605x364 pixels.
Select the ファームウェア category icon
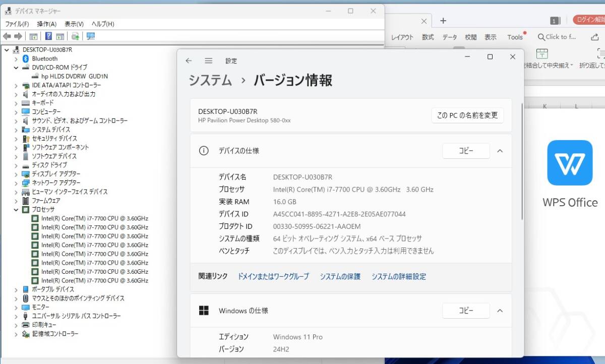pyautogui.click(x=26, y=201)
